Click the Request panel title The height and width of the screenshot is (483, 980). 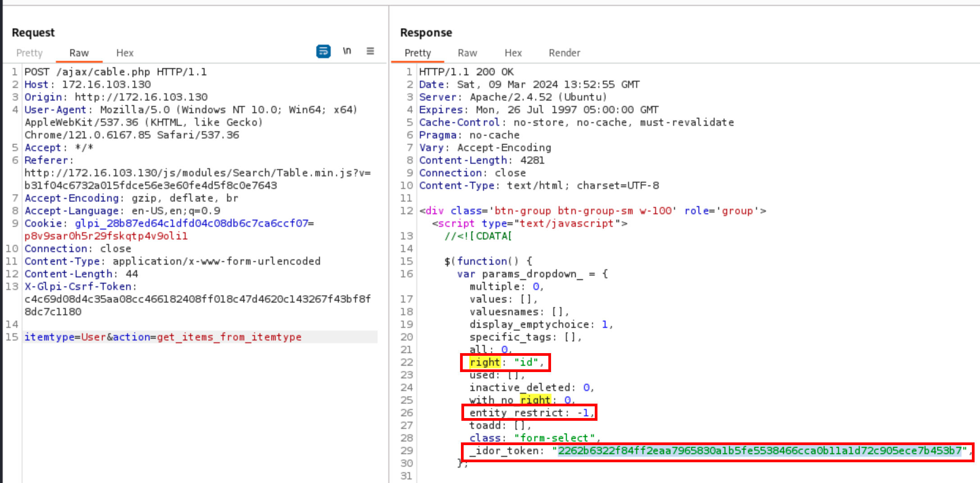(33, 32)
